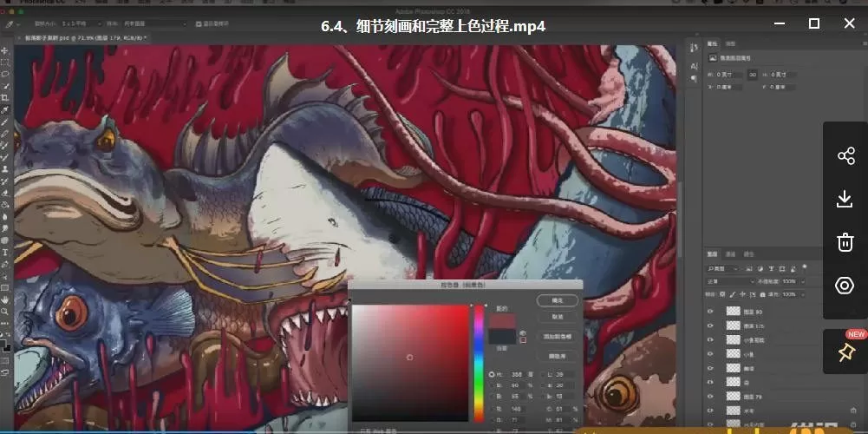This screenshot has height=434, width=868.
Task: Open 不透明度 100% opacity dropdown arrow
Action: [x=803, y=281]
